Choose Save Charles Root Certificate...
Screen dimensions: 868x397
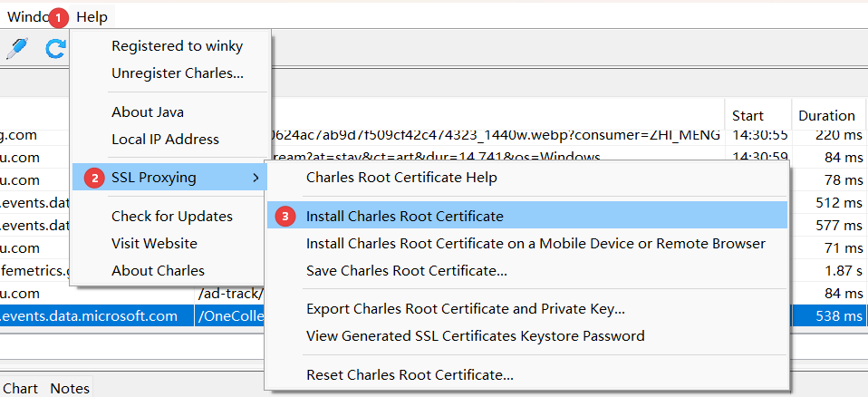coord(406,271)
